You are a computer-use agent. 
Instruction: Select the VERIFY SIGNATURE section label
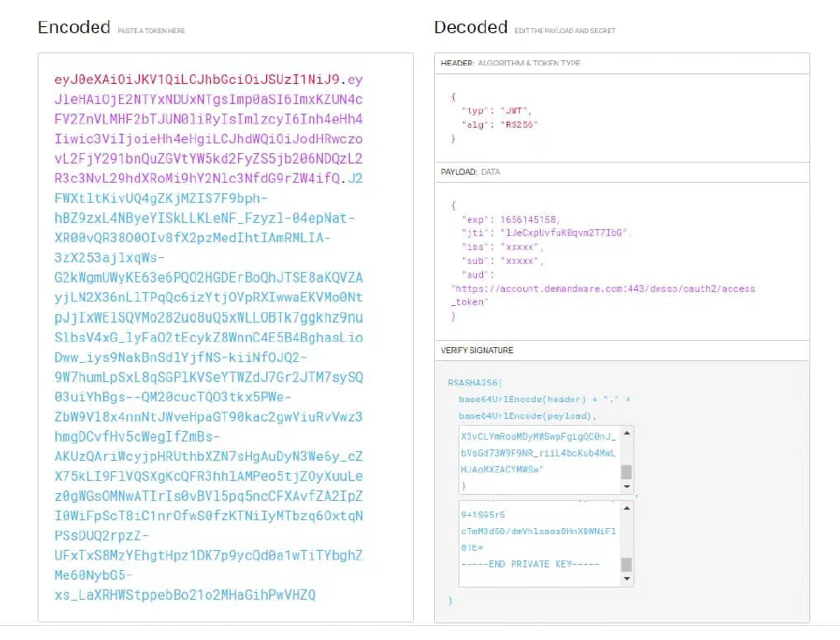[477, 350]
